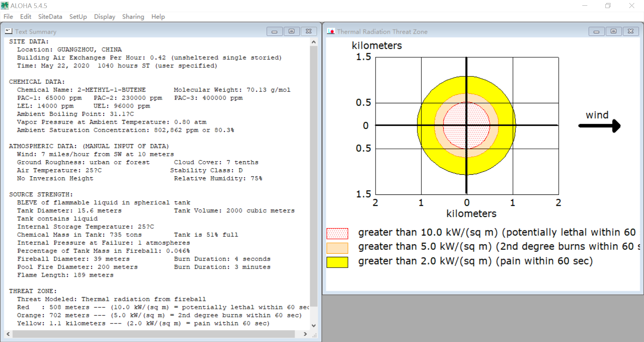Click the scroll up arrow in Text Summary
644x342 pixels.
pos(314,42)
